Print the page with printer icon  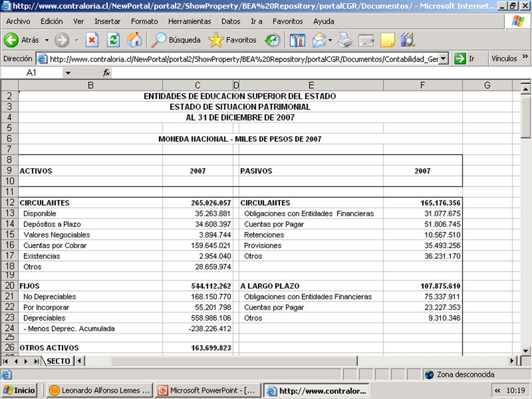[345, 40]
